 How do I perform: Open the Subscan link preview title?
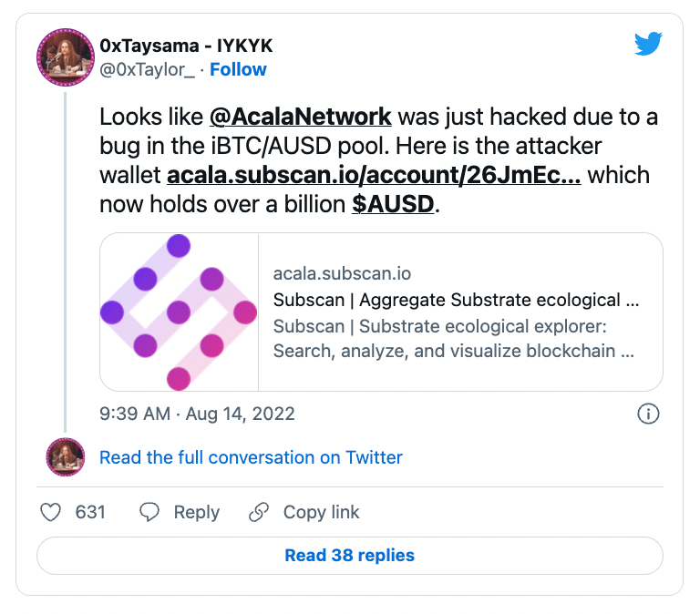coord(456,300)
